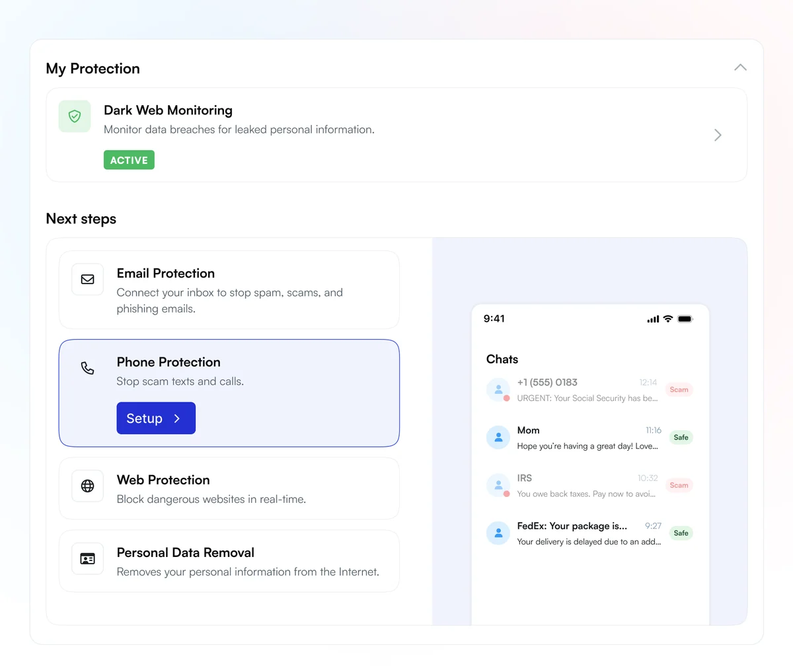Click the phone mockup Wi-Fi icon

click(x=668, y=319)
